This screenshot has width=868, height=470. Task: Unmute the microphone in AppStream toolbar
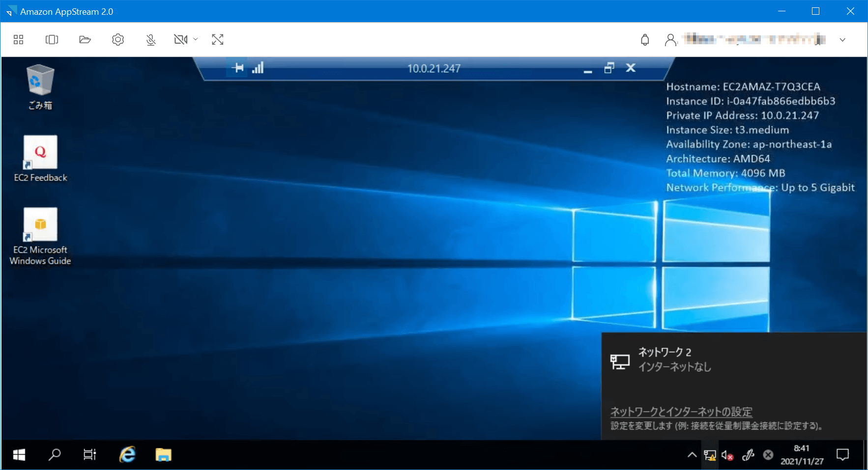[x=150, y=39]
